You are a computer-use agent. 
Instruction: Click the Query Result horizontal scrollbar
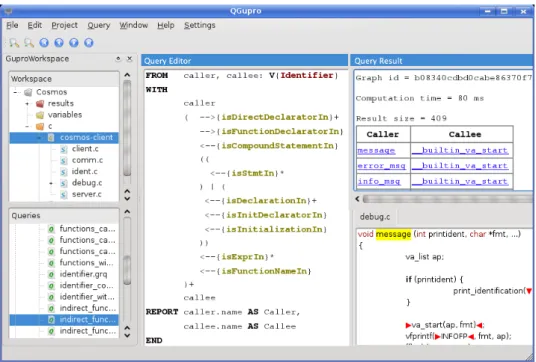[448, 199]
